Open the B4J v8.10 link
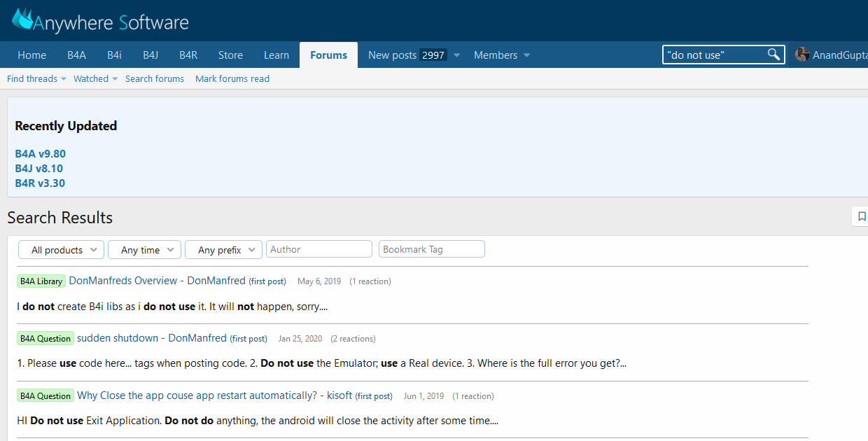This screenshot has height=441, width=868. [39, 169]
